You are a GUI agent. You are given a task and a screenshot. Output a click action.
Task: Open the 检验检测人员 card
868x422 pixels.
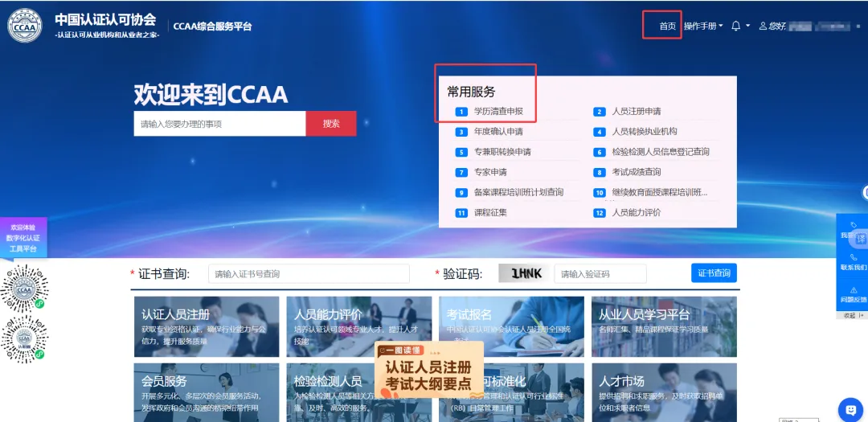(330, 392)
